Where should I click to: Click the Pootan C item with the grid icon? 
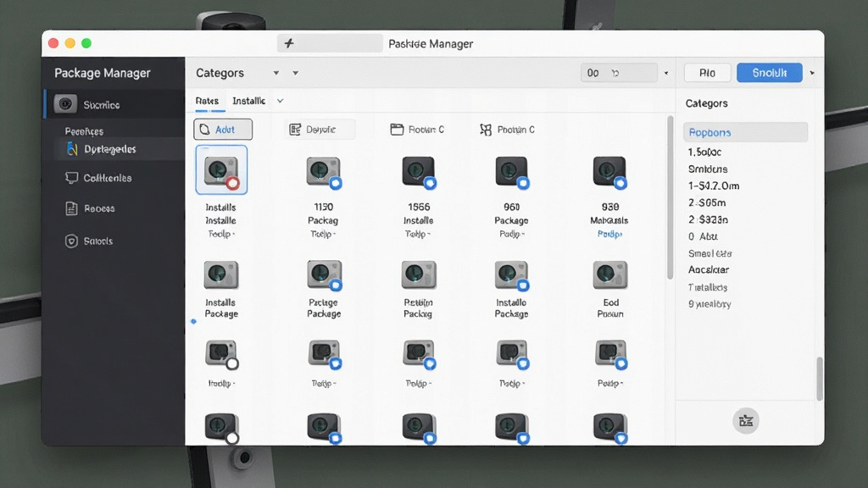point(507,130)
